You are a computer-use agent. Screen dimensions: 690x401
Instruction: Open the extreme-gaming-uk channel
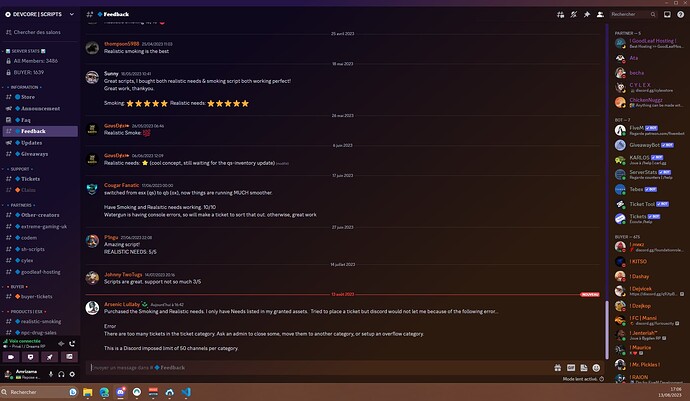click(40, 226)
